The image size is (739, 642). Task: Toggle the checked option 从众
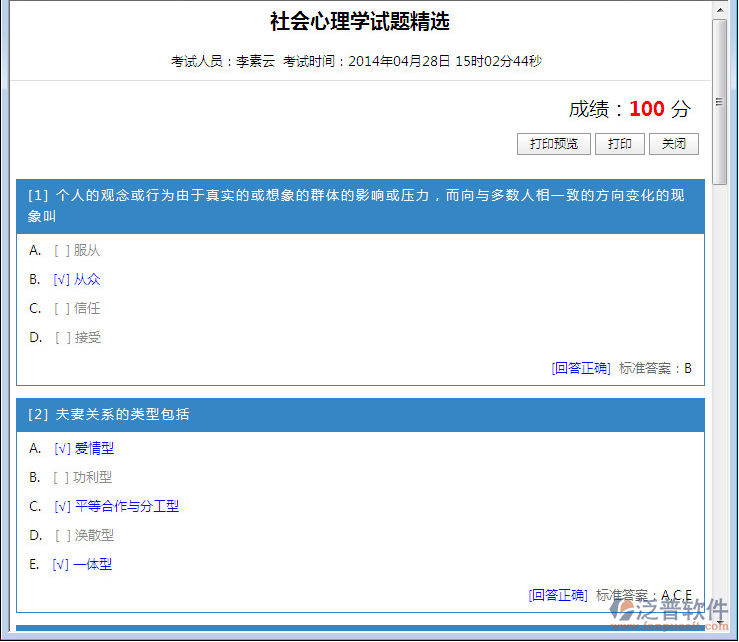point(62,279)
